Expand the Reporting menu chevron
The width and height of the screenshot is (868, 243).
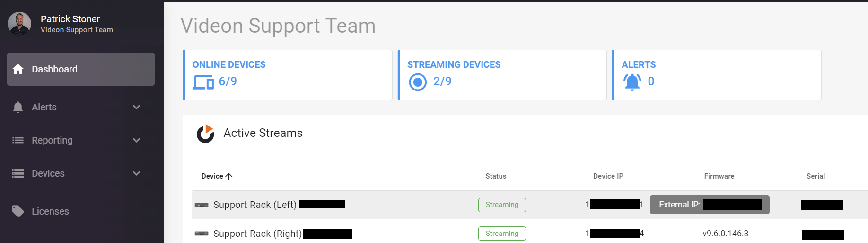tap(137, 140)
